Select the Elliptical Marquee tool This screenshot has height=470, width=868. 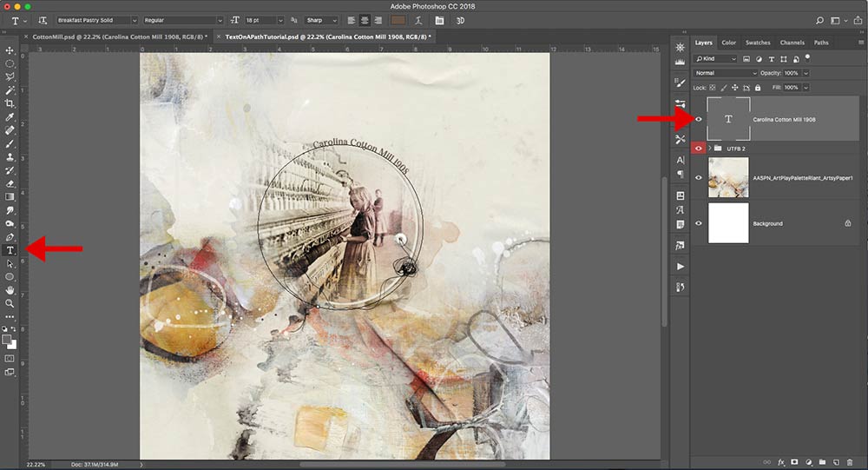(10, 63)
